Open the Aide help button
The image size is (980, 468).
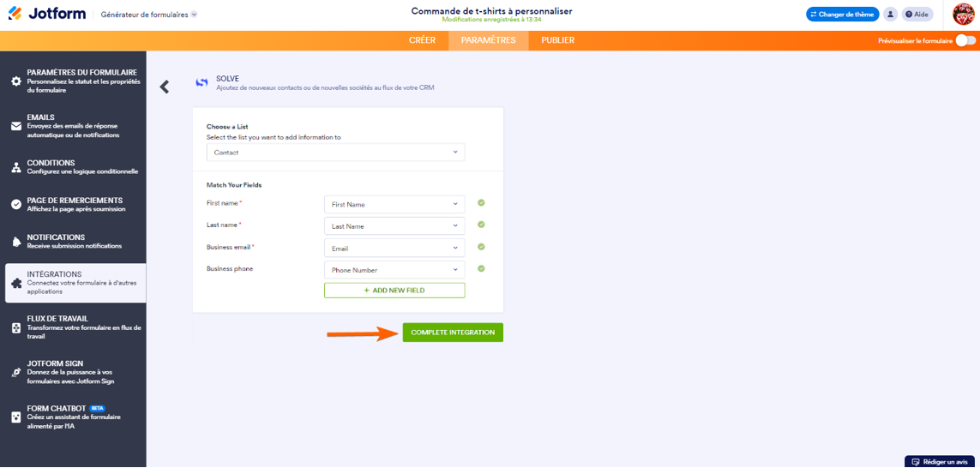917,14
